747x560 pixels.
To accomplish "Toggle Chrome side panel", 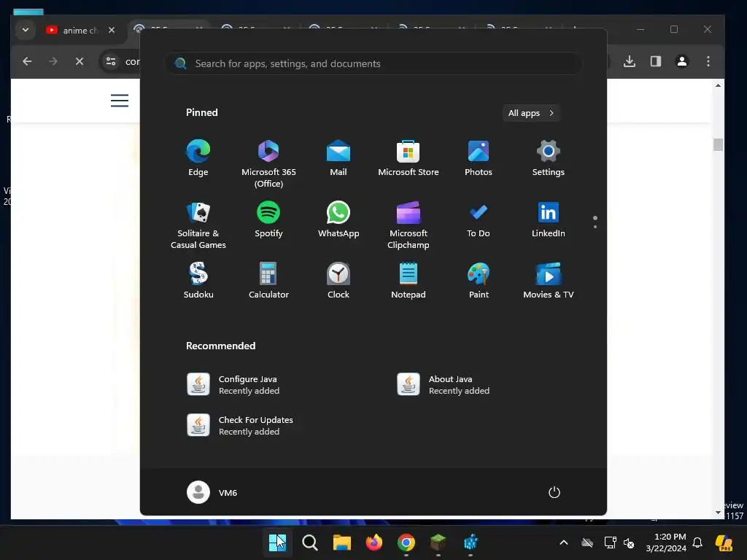I will 656,61.
